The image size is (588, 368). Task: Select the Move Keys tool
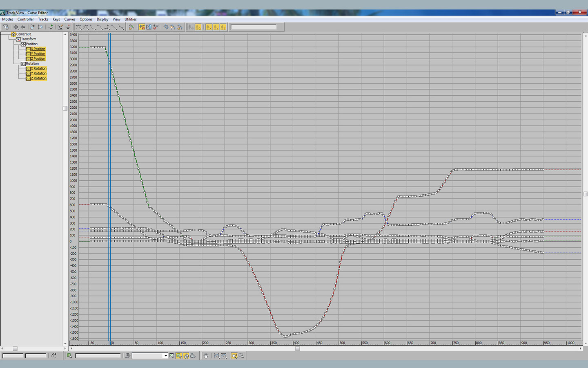(16, 27)
